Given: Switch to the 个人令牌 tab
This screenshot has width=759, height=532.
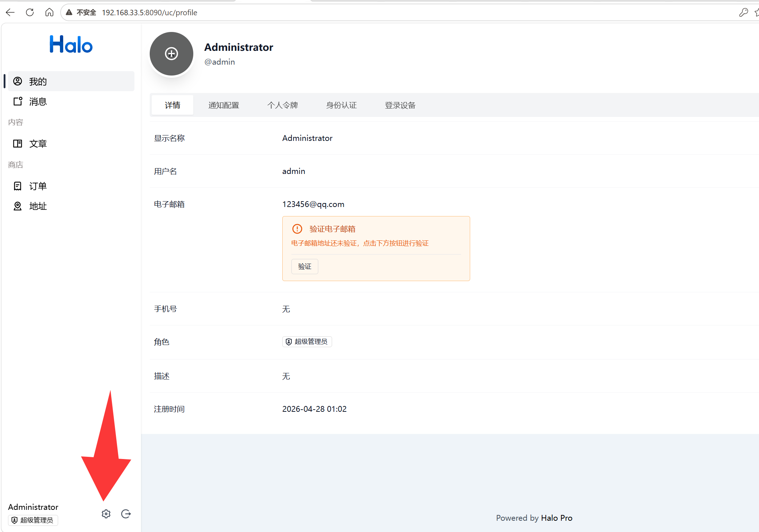Looking at the screenshot, I should pos(283,105).
